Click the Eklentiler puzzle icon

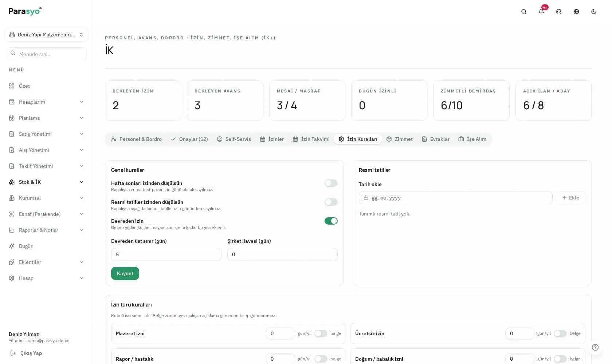(12, 262)
